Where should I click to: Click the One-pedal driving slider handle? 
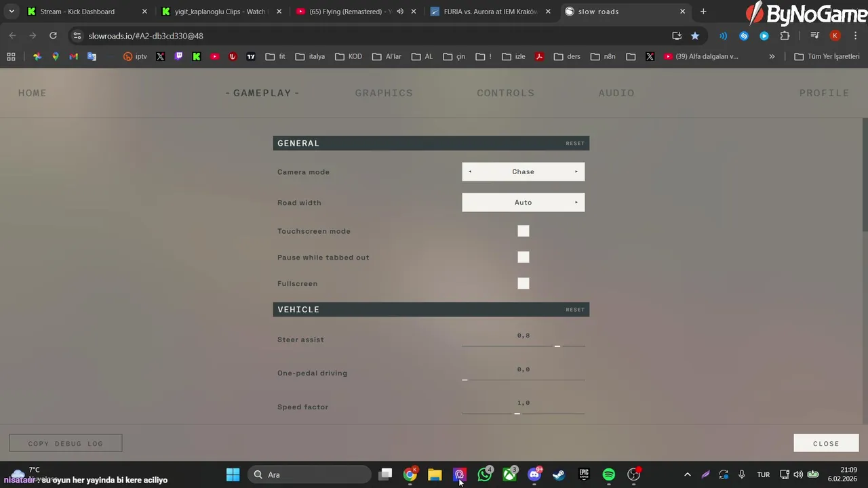point(465,380)
